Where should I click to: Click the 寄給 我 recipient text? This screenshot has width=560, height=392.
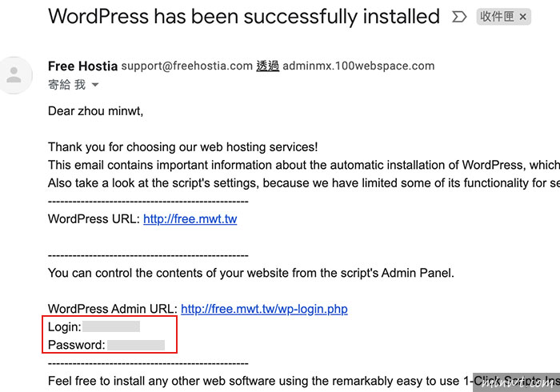tap(66, 85)
